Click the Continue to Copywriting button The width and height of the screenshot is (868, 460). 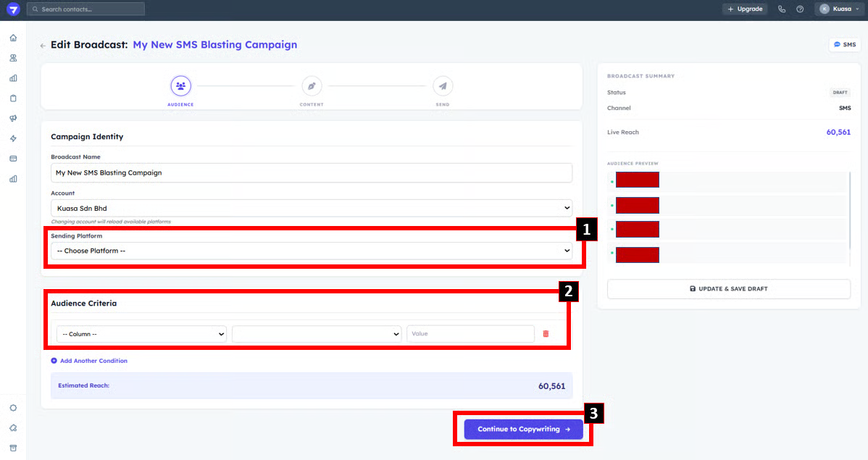(x=523, y=429)
